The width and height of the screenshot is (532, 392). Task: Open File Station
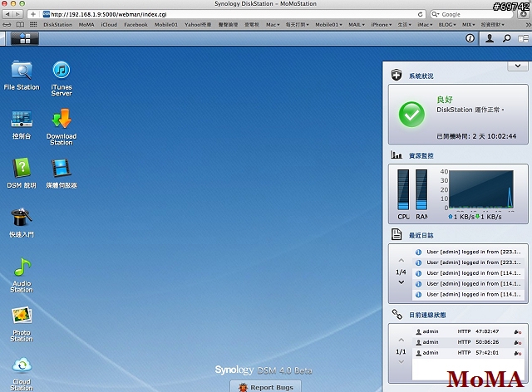coord(22,76)
